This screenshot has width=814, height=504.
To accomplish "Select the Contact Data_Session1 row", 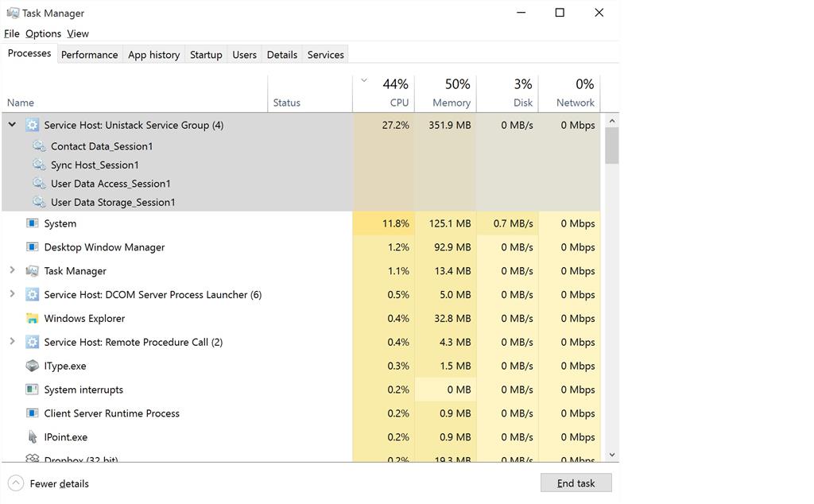I will click(301, 145).
